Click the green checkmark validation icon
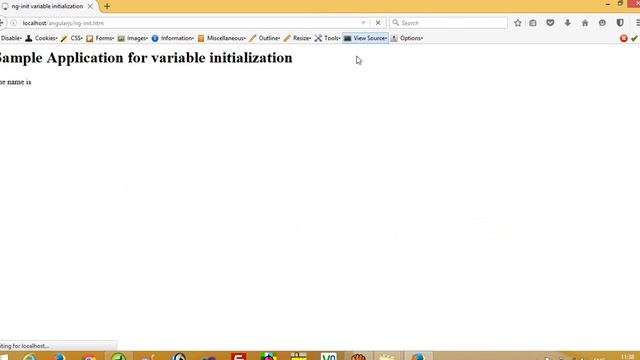Viewport: 640px width, 360px height. 634,38
